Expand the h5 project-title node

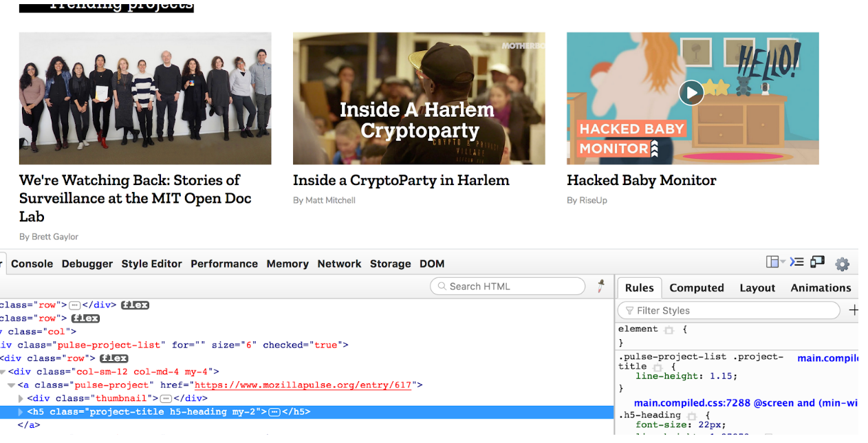(21, 412)
